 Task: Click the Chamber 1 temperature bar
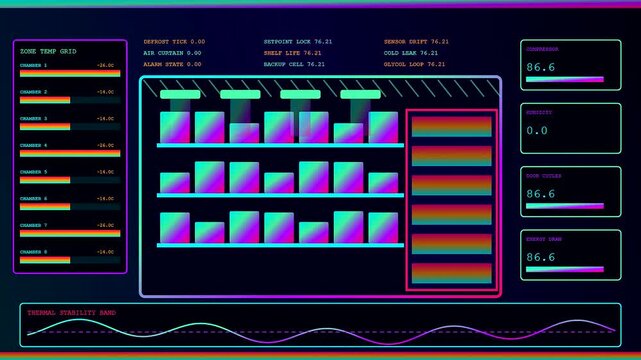70,74
